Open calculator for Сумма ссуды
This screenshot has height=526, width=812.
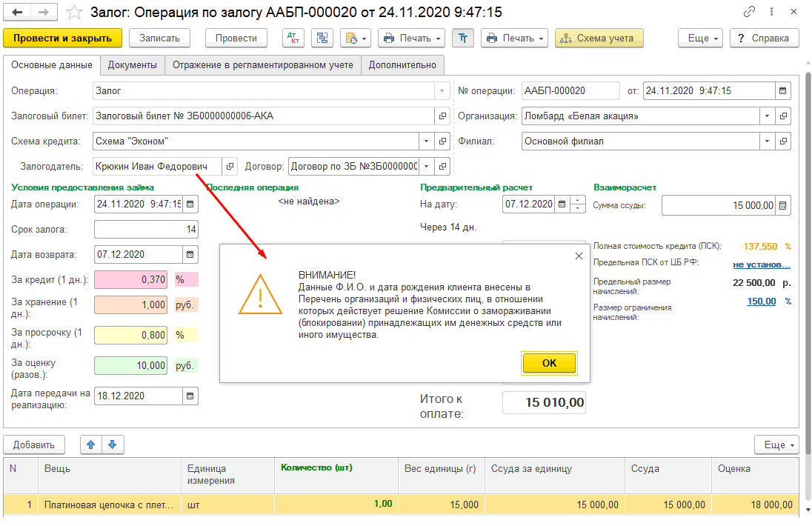783,205
